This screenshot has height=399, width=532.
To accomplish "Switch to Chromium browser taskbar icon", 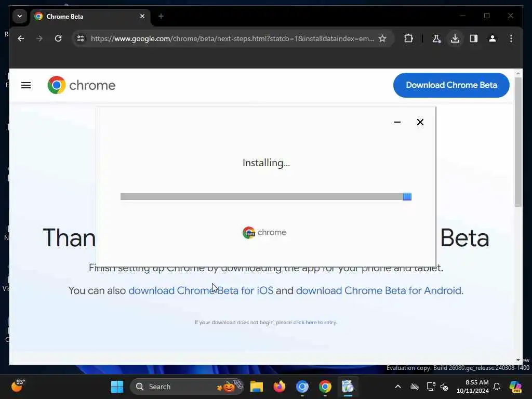I will click(302, 387).
